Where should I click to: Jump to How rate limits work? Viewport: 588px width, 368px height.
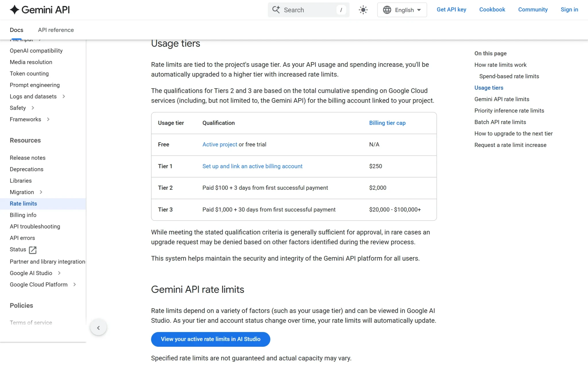[500, 65]
